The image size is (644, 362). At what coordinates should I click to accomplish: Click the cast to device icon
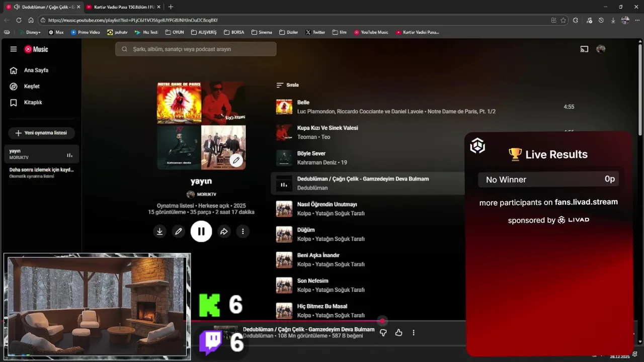584,49
